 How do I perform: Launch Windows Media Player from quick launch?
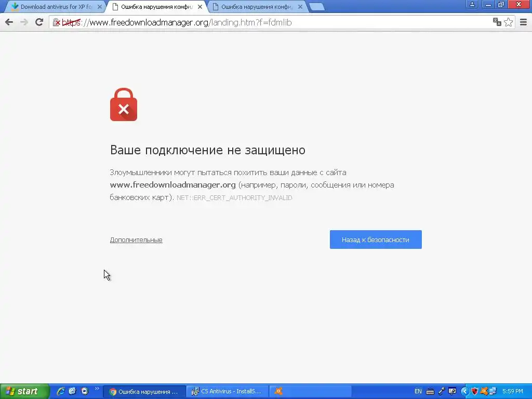click(85, 391)
